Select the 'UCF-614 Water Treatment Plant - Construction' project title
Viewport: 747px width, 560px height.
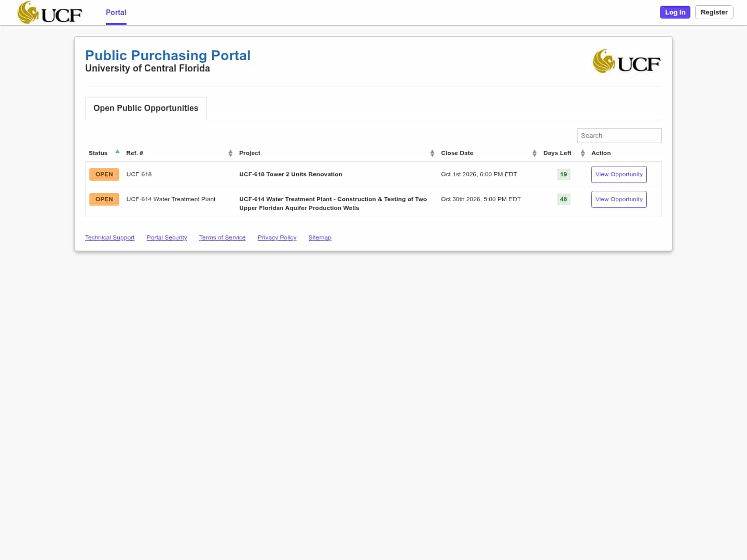coord(333,203)
